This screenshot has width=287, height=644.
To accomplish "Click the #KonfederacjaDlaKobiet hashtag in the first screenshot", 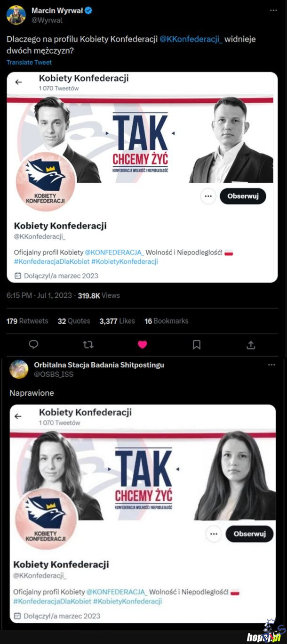I will (x=51, y=261).
